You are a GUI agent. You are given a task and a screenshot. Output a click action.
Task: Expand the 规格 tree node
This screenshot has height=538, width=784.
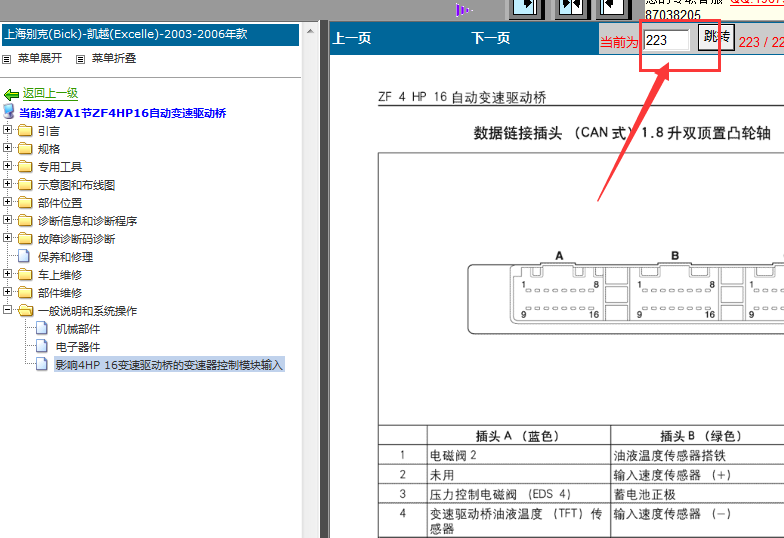tap(7, 148)
